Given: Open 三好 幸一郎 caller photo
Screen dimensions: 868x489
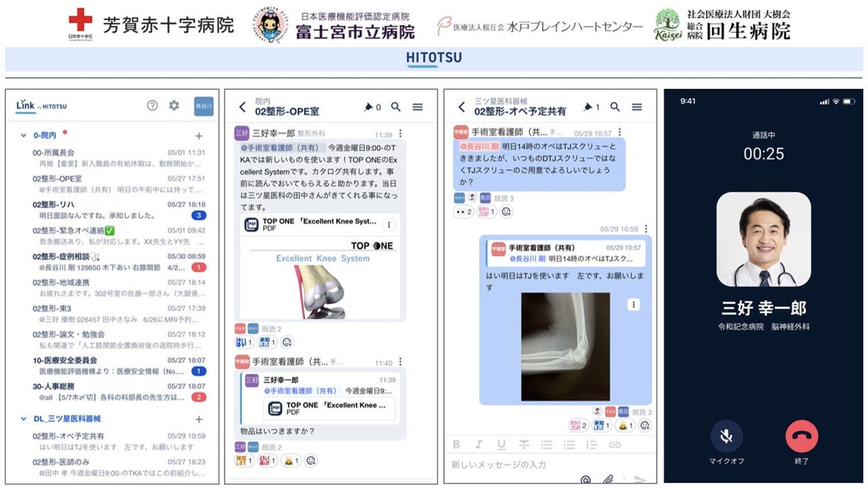Looking at the screenshot, I should point(764,239).
